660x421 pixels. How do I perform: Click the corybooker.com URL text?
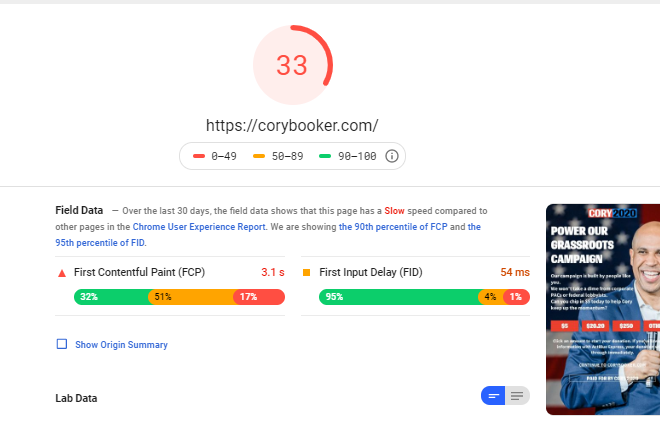tap(292, 125)
